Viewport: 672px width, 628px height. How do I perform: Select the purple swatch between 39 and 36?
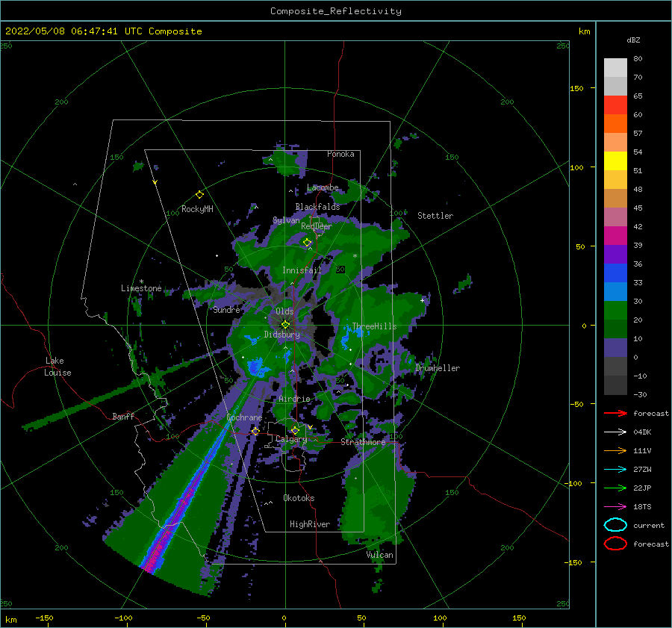(x=615, y=255)
